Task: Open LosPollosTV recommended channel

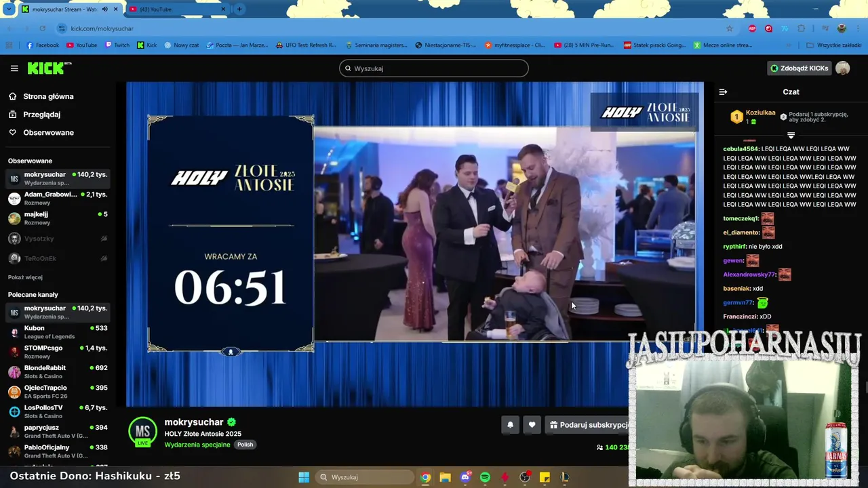Action: (x=58, y=411)
